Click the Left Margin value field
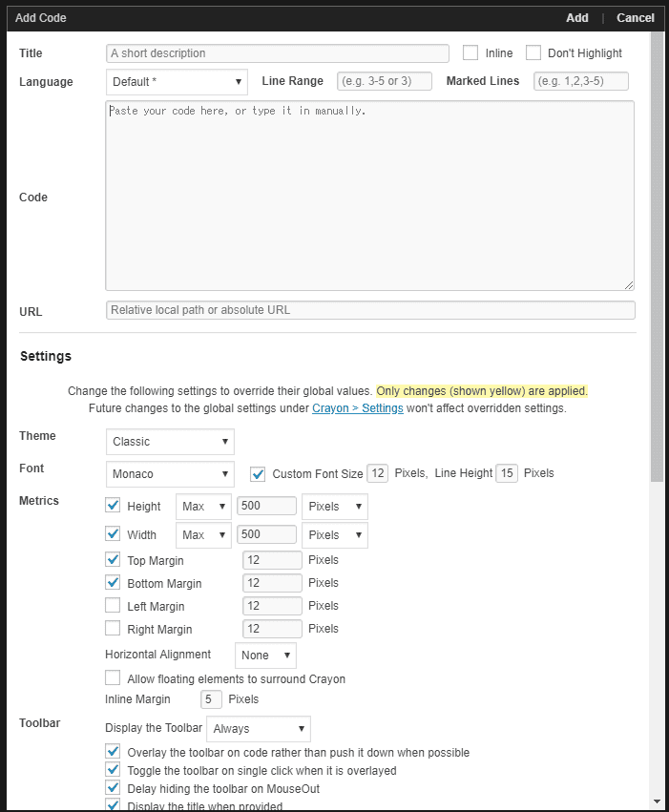 (x=272, y=606)
